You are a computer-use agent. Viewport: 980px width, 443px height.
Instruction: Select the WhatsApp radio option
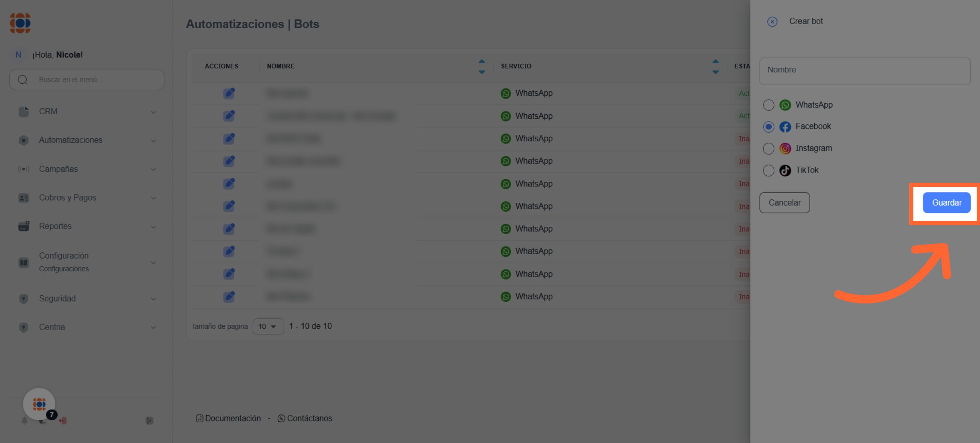coord(768,105)
